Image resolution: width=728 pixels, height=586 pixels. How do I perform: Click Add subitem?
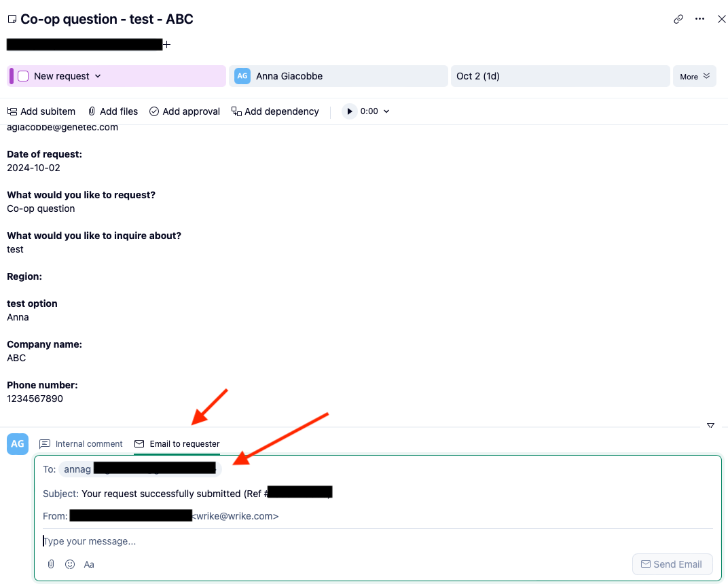tap(41, 111)
